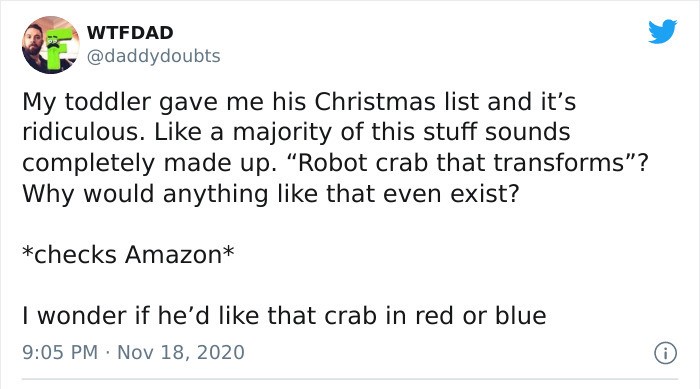Click the green F character in avatar
The image size is (700, 389).
pyautogui.click(x=57, y=47)
